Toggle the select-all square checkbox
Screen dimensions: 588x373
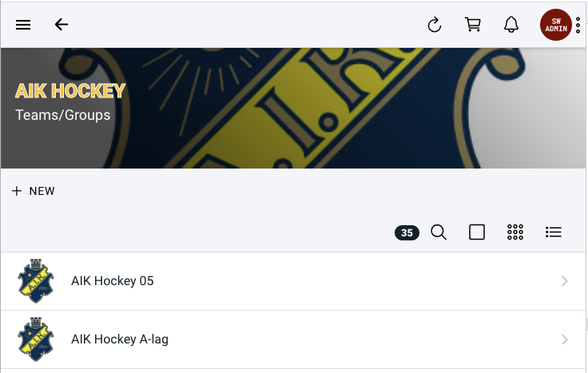pos(477,232)
